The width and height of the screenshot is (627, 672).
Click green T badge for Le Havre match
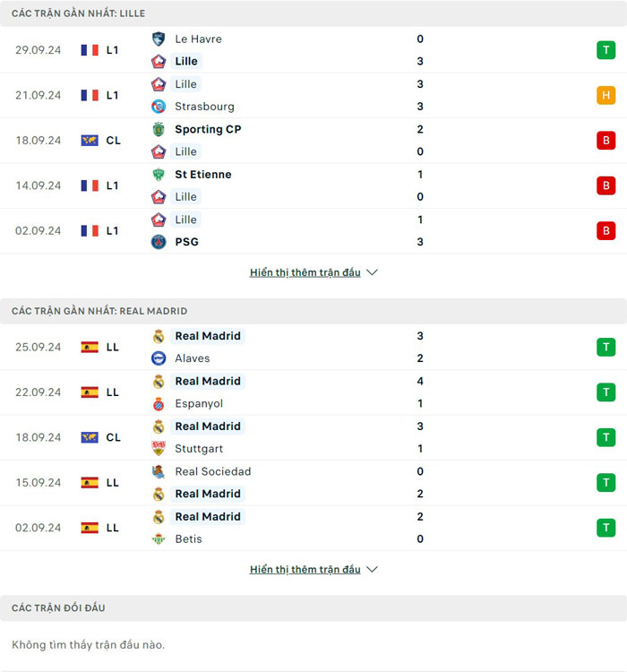(x=606, y=50)
